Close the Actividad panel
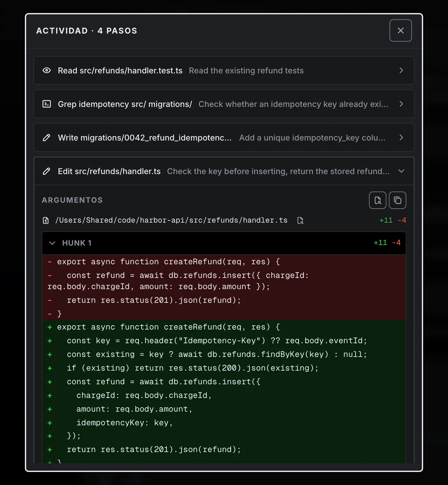 [400, 30]
